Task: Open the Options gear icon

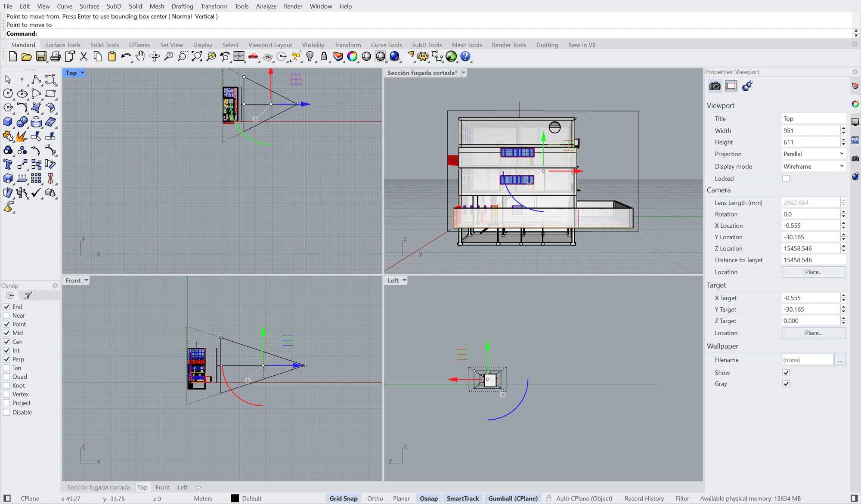Action: click(x=423, y=56)
